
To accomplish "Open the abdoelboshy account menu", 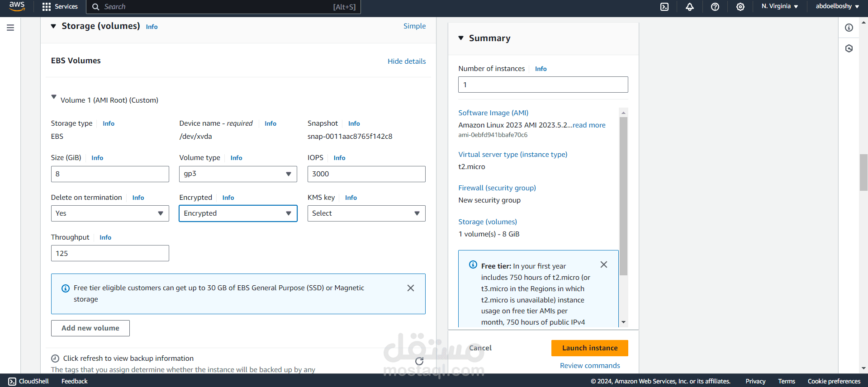I will pos(837,6).
